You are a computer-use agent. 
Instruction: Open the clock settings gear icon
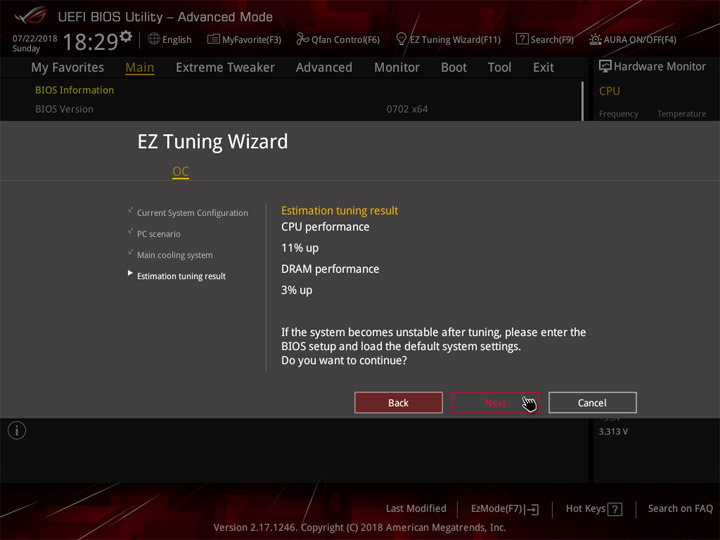126,36
